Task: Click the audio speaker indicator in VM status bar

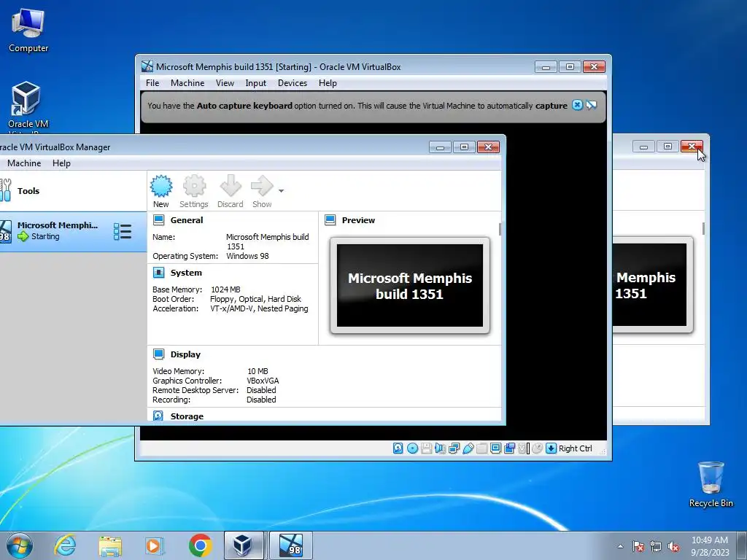Action: (440, 448)
